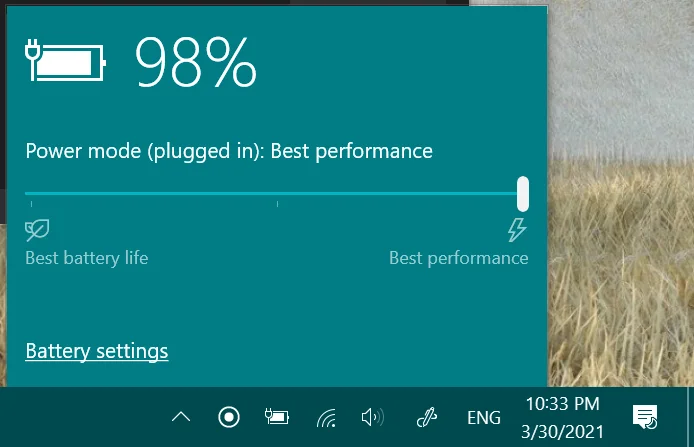Screen dimensions: 694x447
Task: Switch input language via ENG indicator
Action: (x=484, y=417)
